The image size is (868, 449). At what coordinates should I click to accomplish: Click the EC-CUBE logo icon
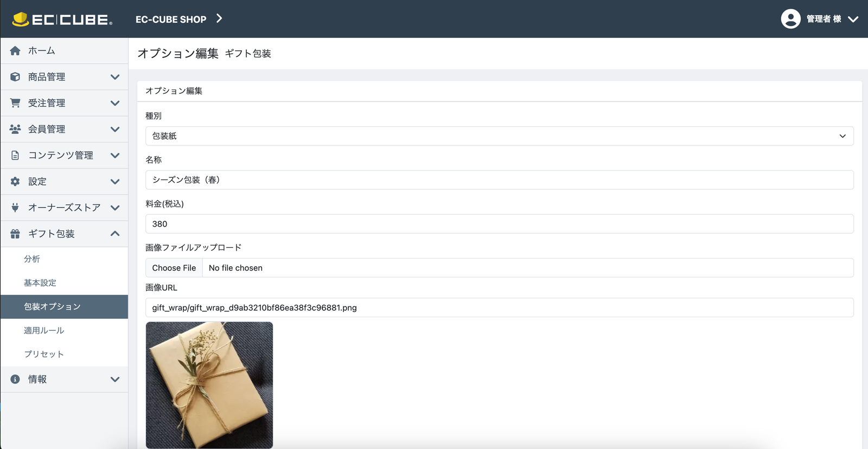(x=21, y=20)
